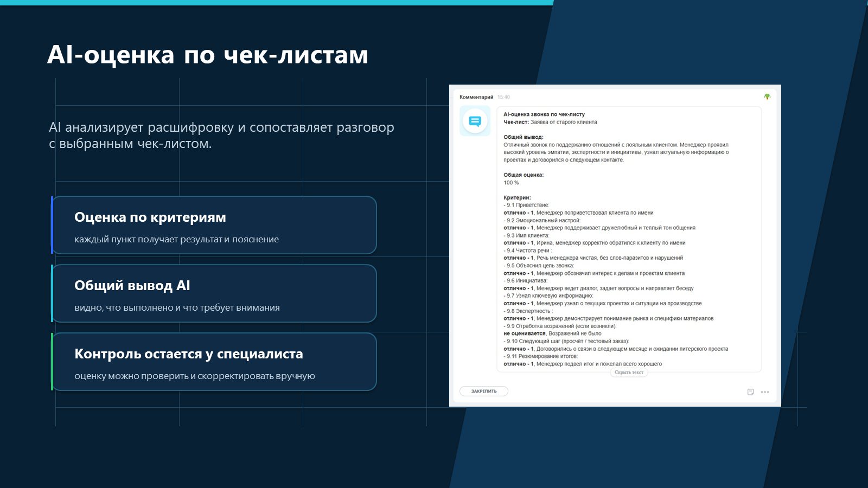Image resolution: width=868 pixels, height=488 pixels.
Task: Pin the comment with ЗАКРЕПИТЬ button
Action: 484,391
